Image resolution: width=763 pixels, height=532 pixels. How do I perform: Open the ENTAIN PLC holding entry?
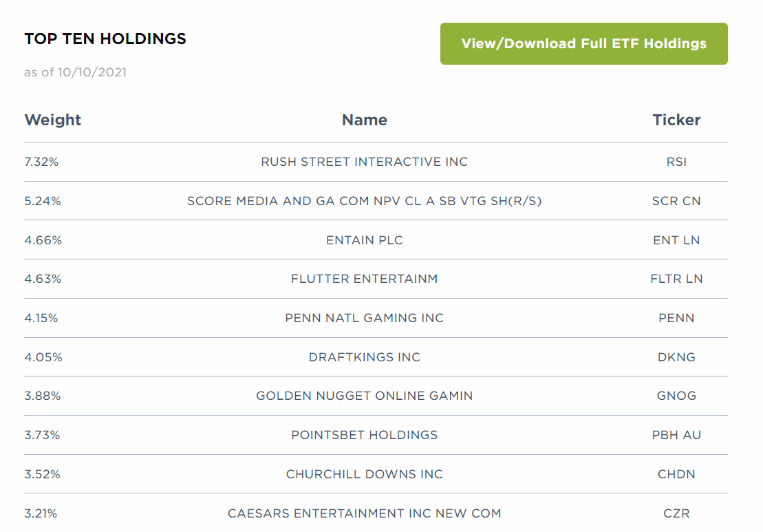point(364,240)
